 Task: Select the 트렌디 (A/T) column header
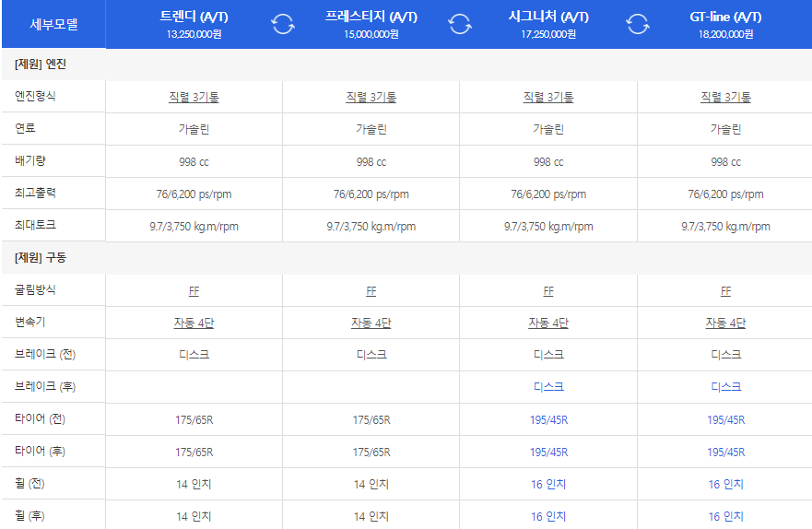click(194, 24)
